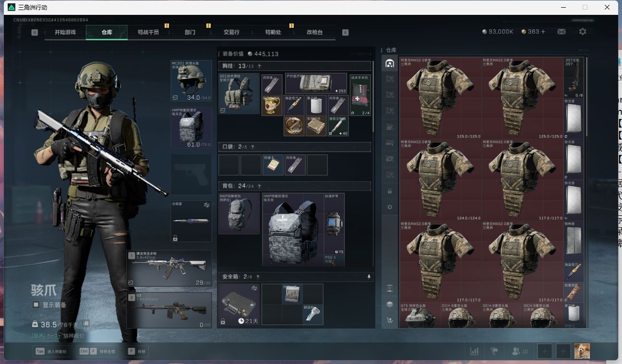Image resolution: width=622 pixels, height=364 pixels.
Task: Toggle the 显示装备 checkbox
Action: pos(36,305)
